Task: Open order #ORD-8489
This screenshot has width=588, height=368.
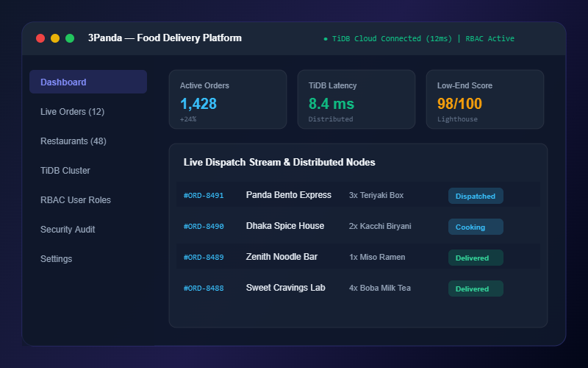Action: tap(204, 257)
